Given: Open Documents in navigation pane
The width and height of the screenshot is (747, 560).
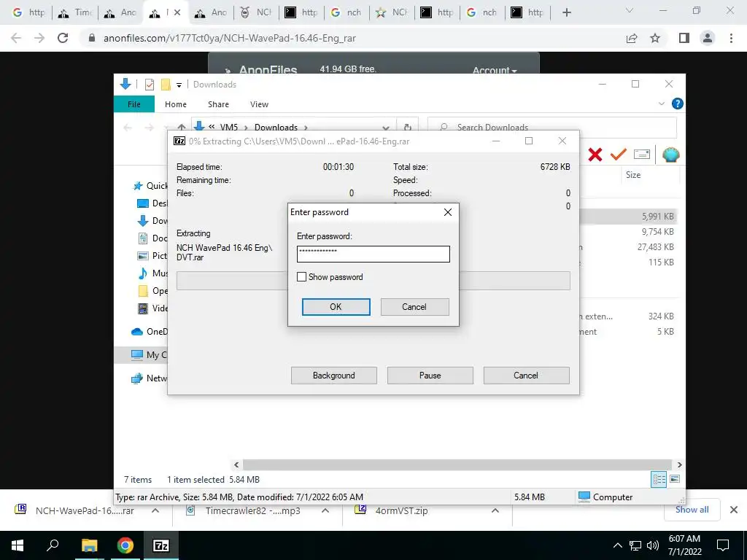Looking at the screenshot, I should (x=152, y=238).
